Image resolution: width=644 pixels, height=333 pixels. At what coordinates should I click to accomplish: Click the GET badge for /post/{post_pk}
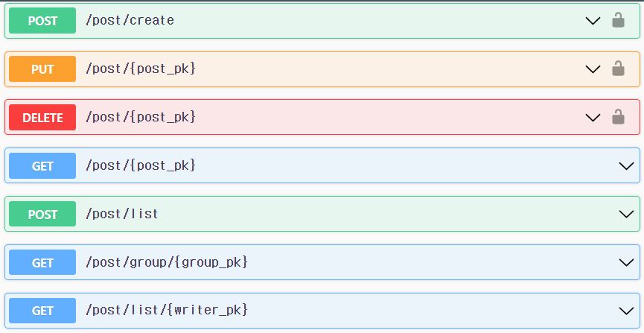42,165
